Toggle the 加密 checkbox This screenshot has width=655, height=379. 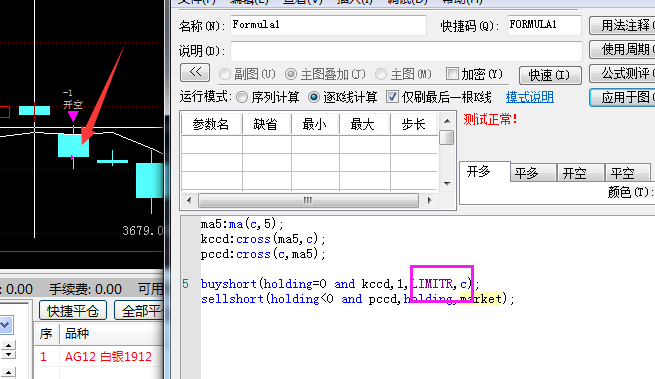pos(452,74)
